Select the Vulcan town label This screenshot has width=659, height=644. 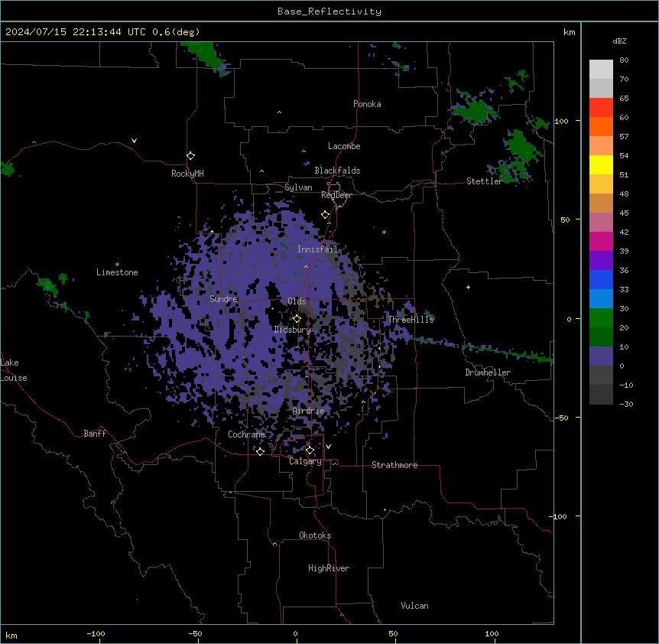(x=414, y=606)
